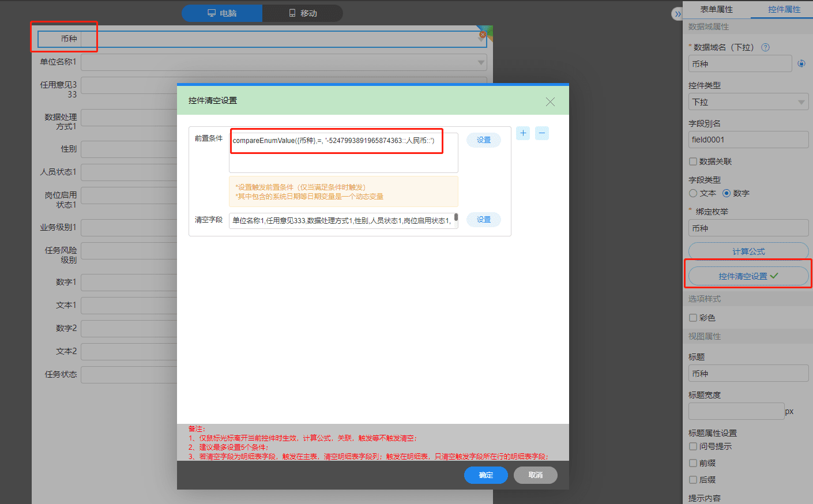Expand the 控件类型 下拉 dropdown
The image size is (813, 504).
point(748,102)
